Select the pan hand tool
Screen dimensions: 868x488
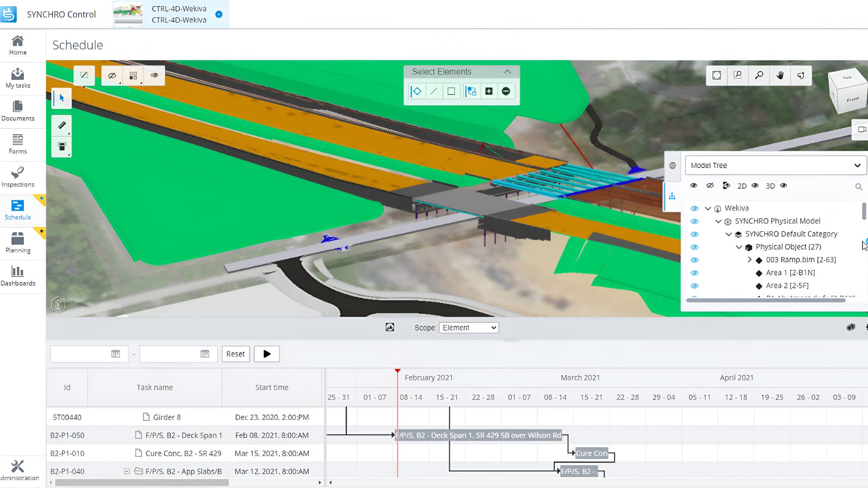point(780,75)
